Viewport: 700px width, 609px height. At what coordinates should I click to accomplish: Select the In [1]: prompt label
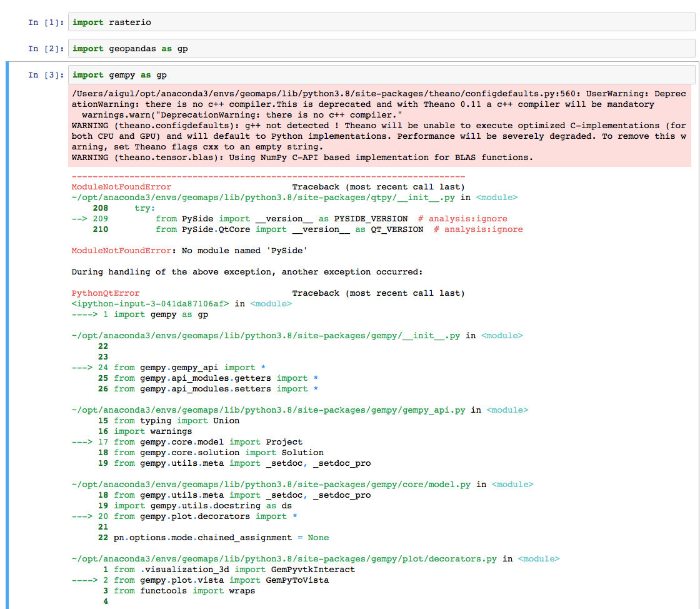[46, 23]
